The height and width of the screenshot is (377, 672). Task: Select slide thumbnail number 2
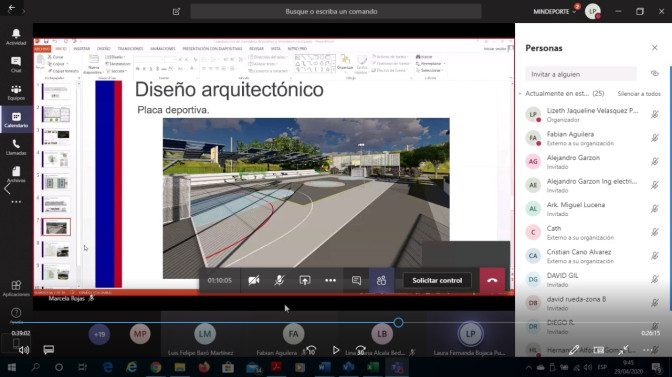click(56, 114)
